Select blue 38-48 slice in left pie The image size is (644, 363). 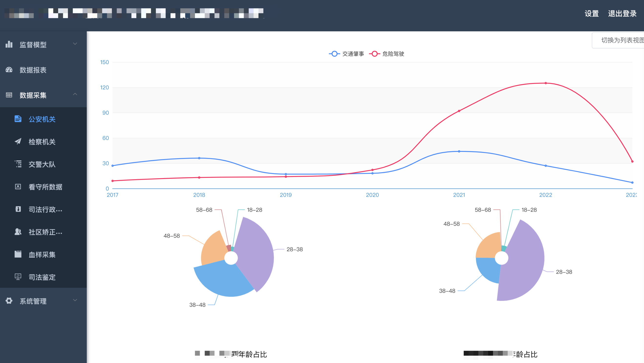coord(225,280)
